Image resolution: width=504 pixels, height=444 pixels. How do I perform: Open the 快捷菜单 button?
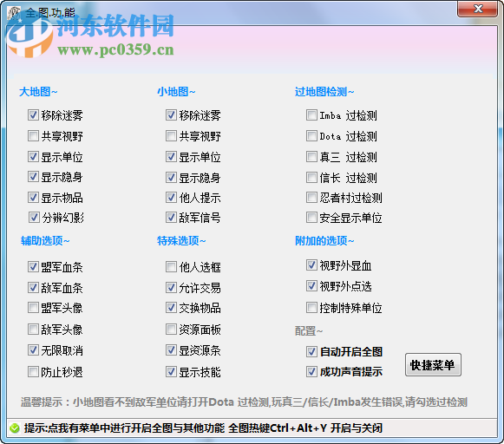[433, 365]
